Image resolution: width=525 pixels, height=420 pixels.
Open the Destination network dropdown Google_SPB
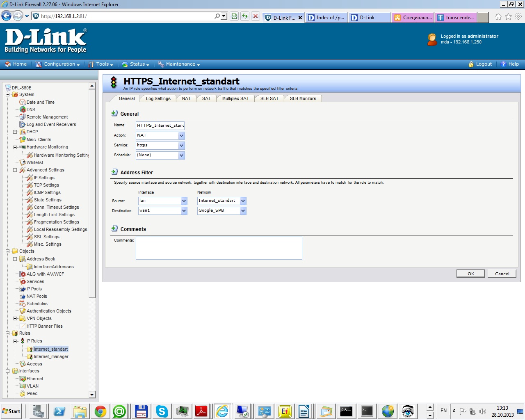pos(222,210)
